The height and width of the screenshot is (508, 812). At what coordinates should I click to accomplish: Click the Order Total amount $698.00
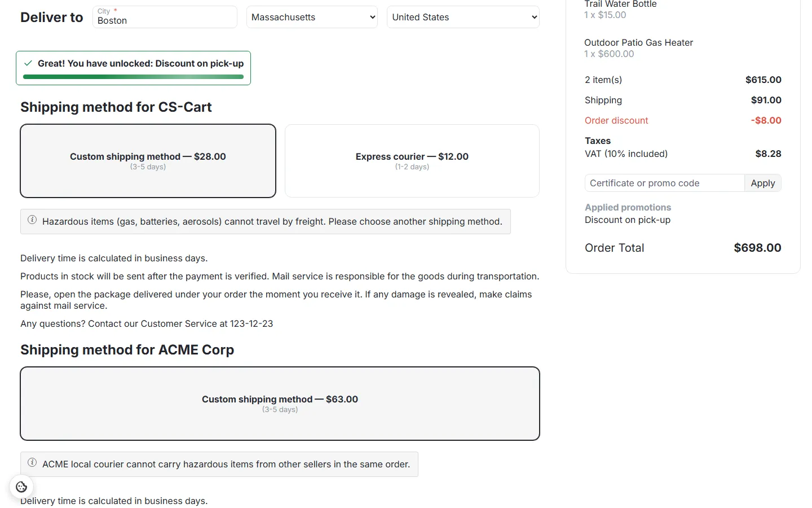click(757, 248)
